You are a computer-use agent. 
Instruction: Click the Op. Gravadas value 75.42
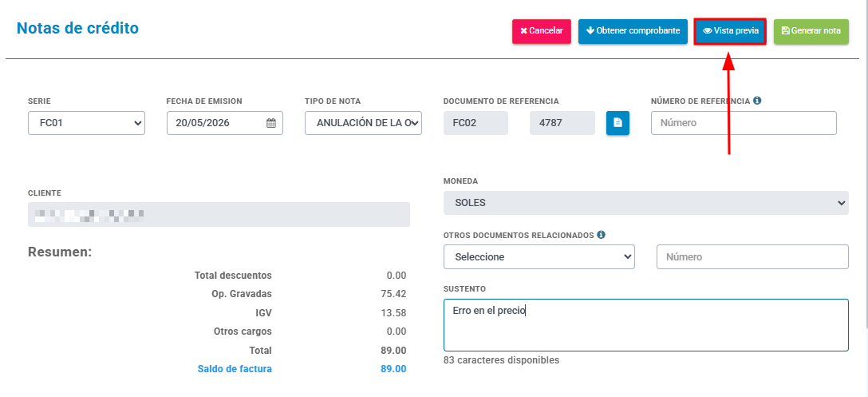click(393, 294)
